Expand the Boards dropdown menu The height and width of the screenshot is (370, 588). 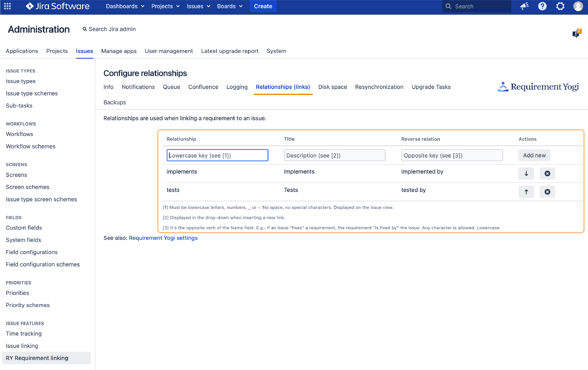(x=230, y=6)
